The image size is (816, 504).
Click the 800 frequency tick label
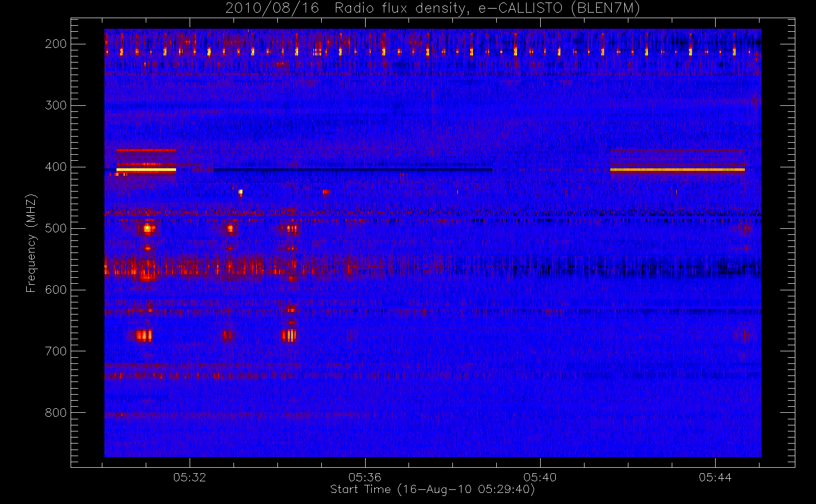pos(56,413)
